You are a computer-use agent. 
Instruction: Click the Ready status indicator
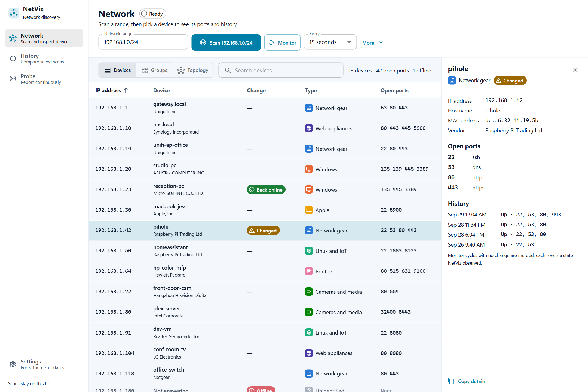[152, 14]
